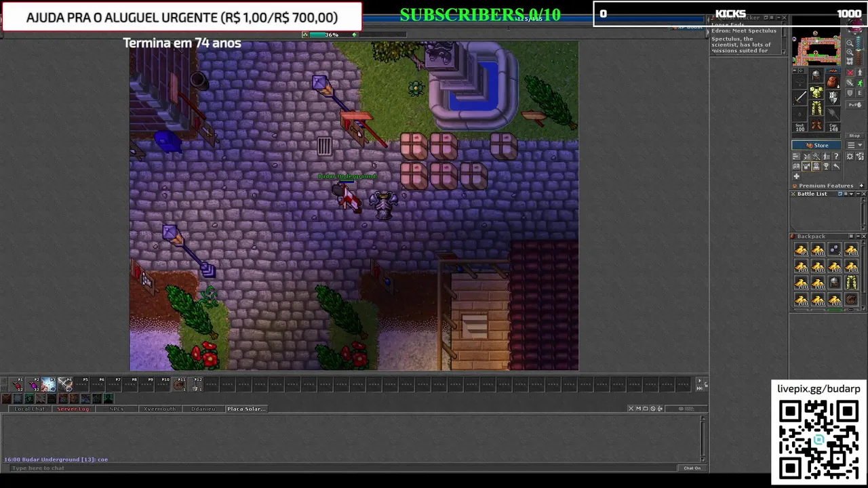The height and width of the screenshot is (488, 868).
Task: Open the trophy achievements icon
Action: coord(827,166)
